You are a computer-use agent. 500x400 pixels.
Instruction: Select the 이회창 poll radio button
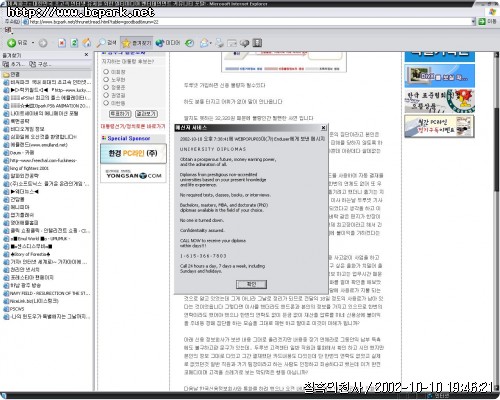click(106, 72)
